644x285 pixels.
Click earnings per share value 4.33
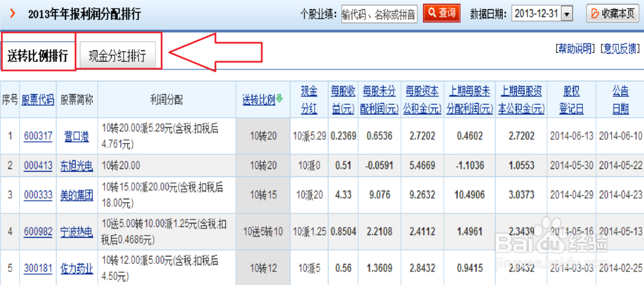point(343,195)
